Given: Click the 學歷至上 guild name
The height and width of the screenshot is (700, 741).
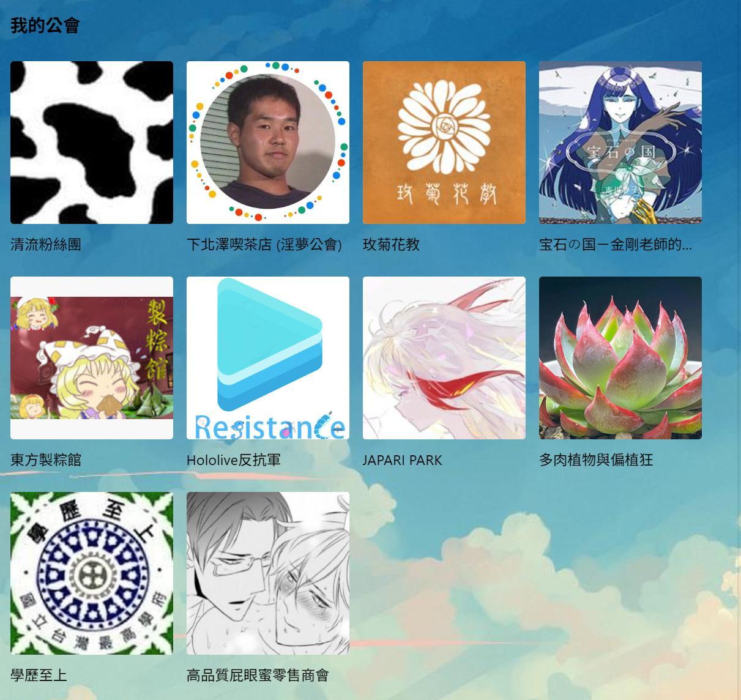Looking at the screenshot, I should pos(39,676).
